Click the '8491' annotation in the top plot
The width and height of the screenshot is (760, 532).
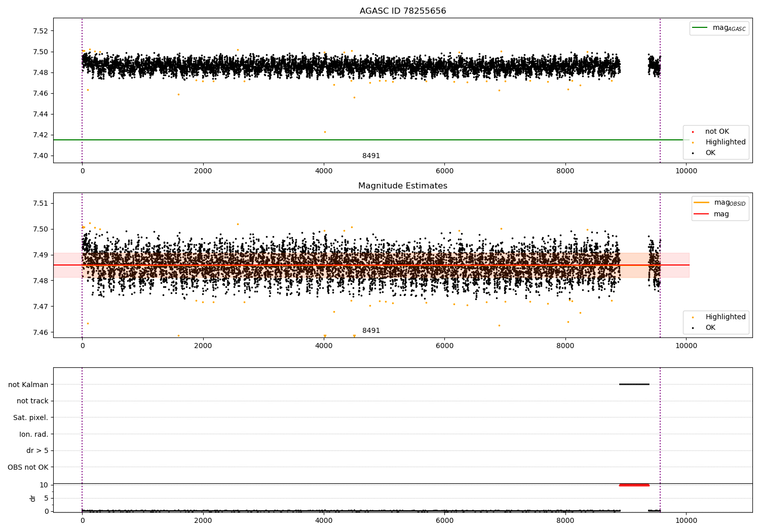click(371, 156)
